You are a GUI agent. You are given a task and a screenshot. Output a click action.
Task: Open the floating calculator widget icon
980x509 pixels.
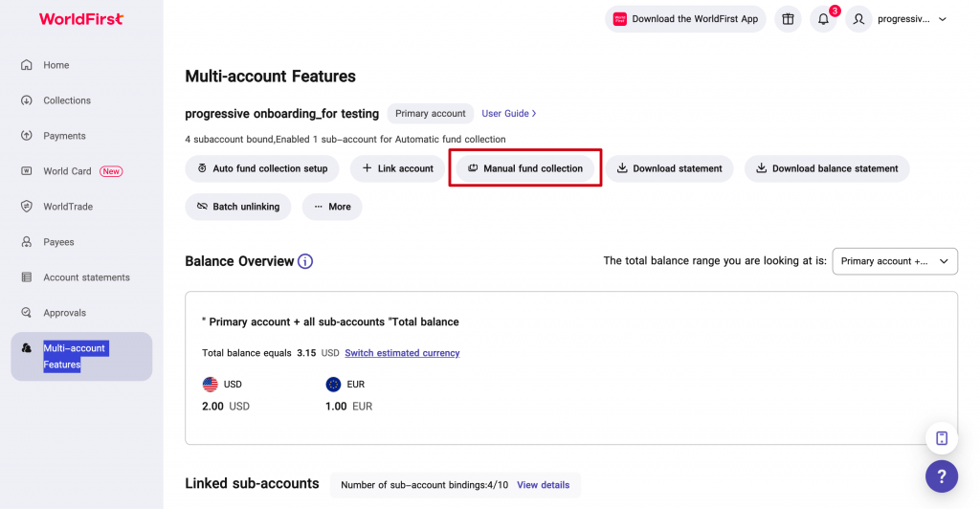(941, 438)
